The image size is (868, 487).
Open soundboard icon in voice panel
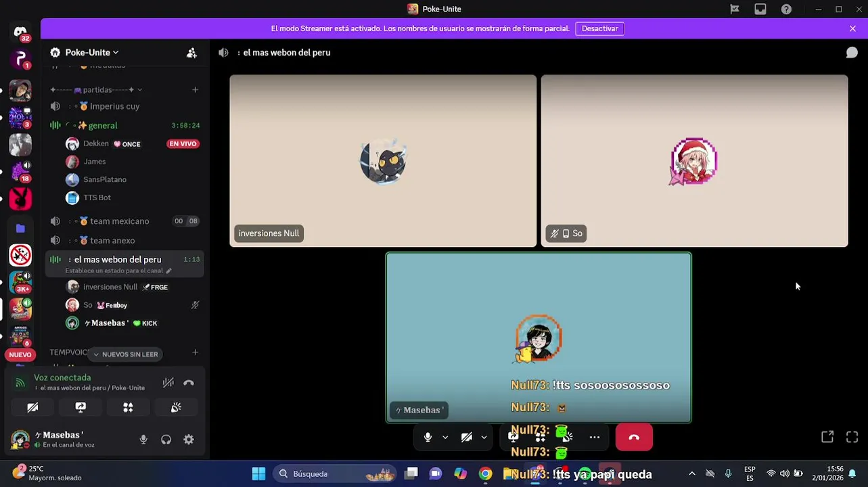pos(176,407)
